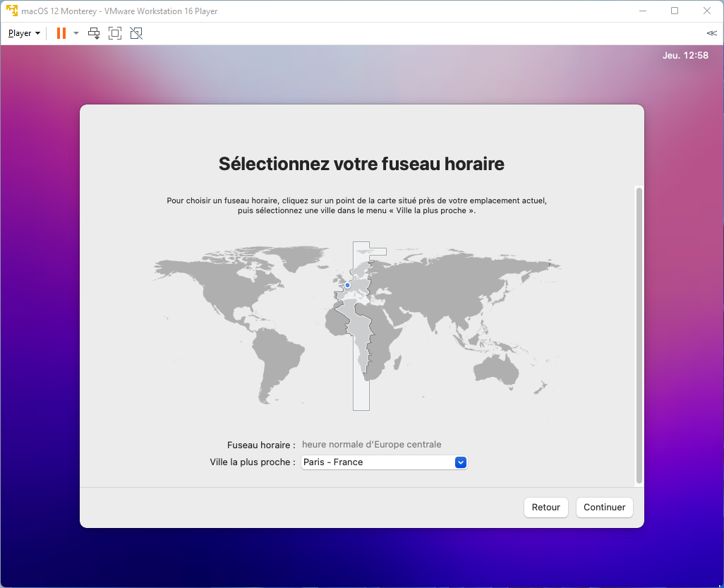Go back using the Retour button
This screenshot has height=588, width=724.
(545, 507)
